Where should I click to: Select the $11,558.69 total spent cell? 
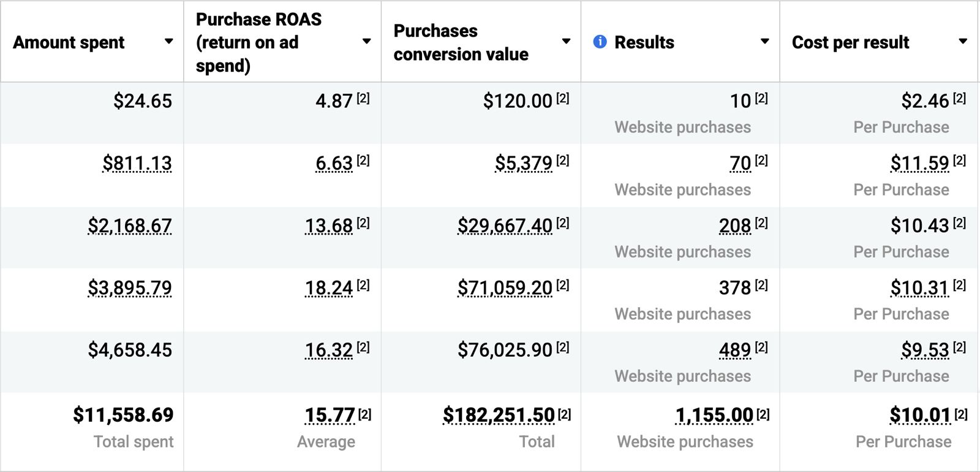click(x=123, y=415)
